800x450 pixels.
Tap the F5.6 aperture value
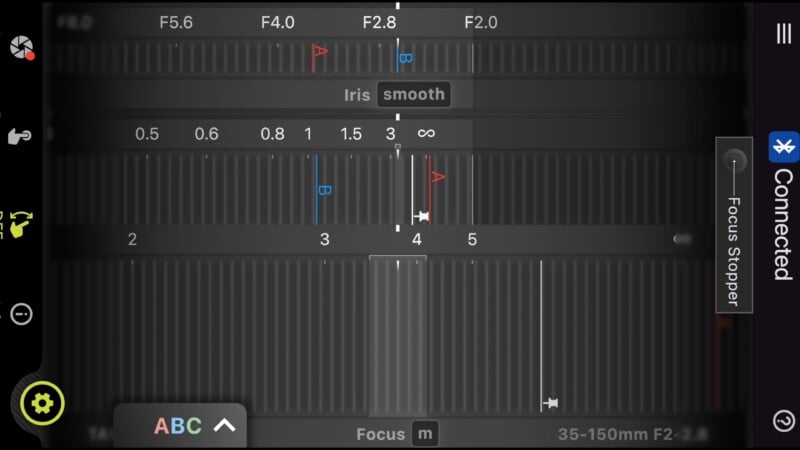point(176,23)
